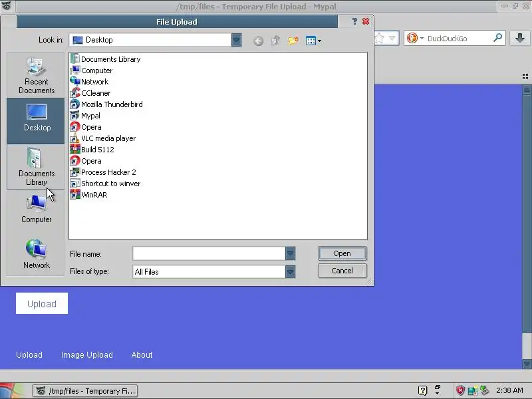Select the Build 5112 archive
Screen dimensions: 532x399
click(x=92, y=150)
